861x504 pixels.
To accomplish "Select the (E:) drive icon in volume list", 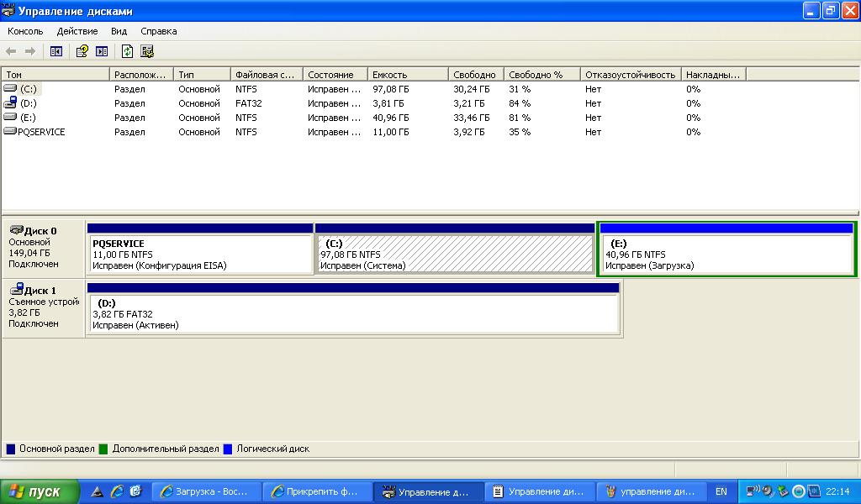I will click(10, 117).
